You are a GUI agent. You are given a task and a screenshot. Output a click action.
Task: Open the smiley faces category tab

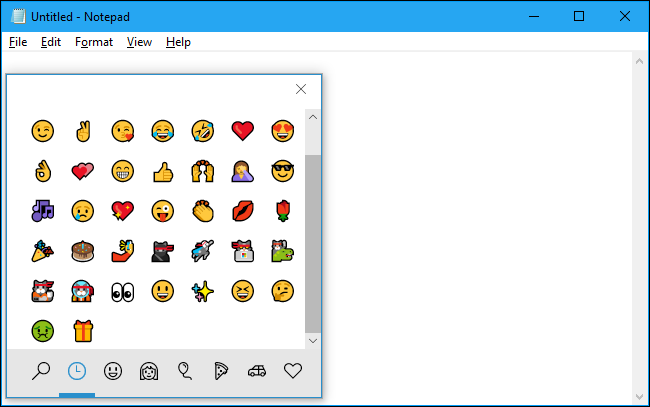coord(113,371)
